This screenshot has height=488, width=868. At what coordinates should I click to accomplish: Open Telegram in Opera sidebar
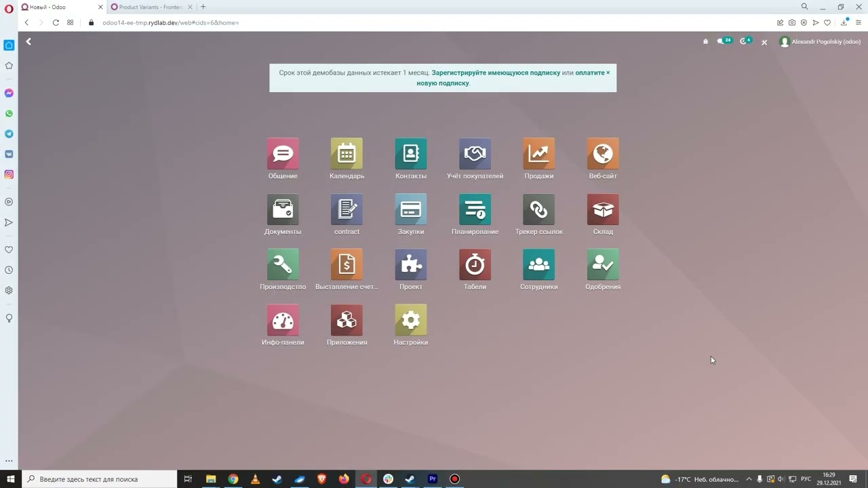[x=9, y=134]
